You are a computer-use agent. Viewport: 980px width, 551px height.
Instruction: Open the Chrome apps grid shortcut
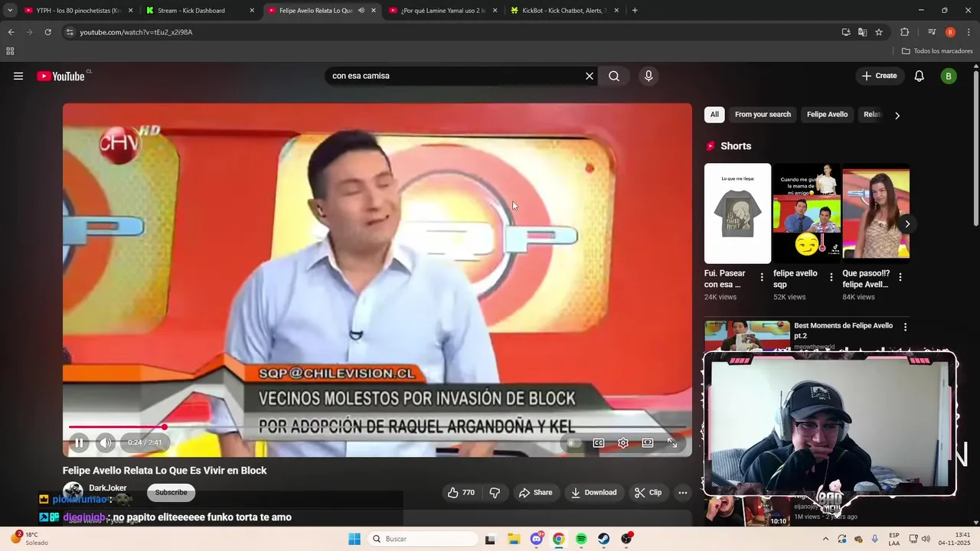click(10, 51)
